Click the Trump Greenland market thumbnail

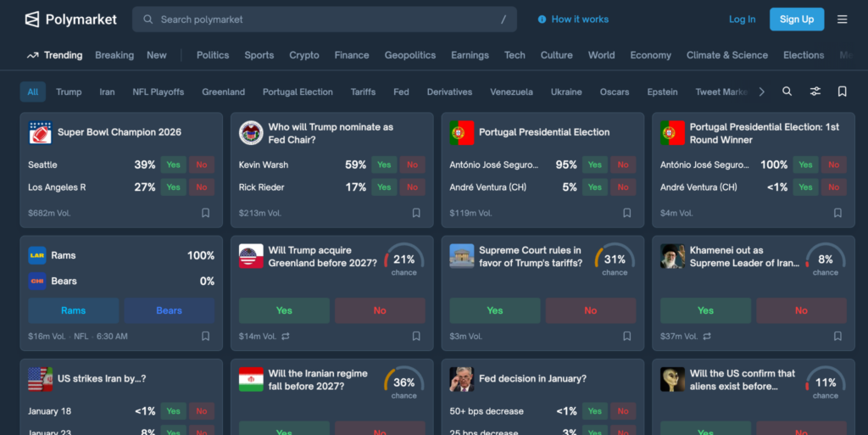coord(251,257)
